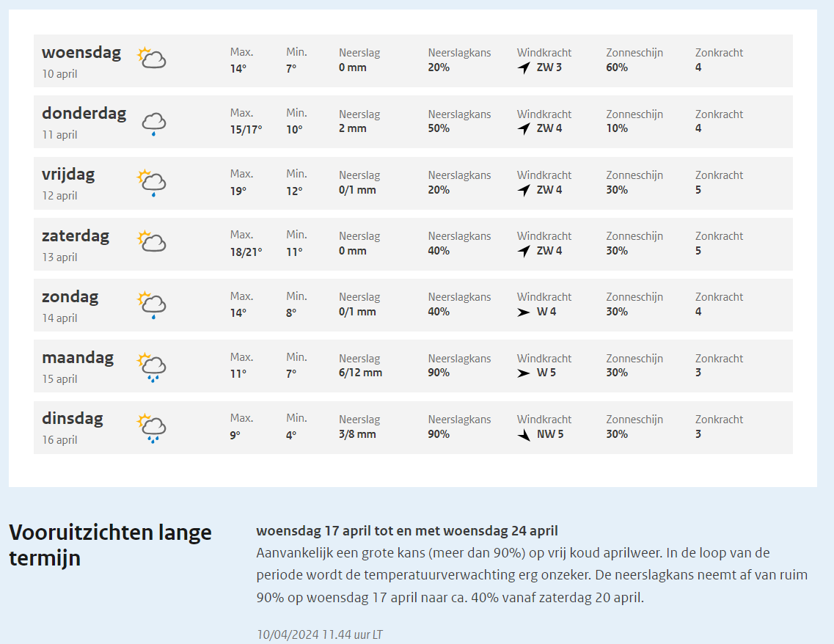This screenshot has height=644, width=834.
Task: Click the zondag W 4 wind arrow
Action: 524,312
